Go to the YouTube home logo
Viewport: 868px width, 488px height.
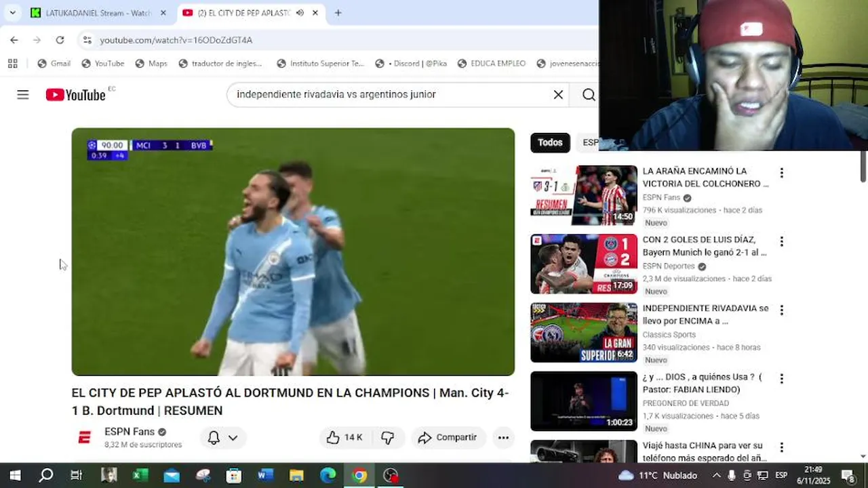pos(76,95)
